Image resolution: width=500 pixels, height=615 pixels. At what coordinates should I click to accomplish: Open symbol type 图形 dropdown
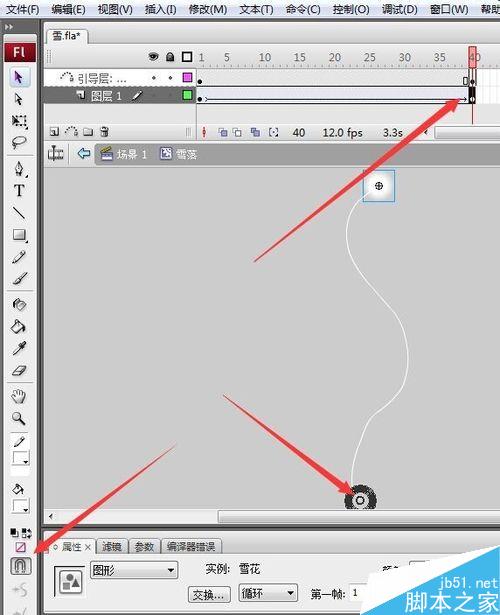134,570
